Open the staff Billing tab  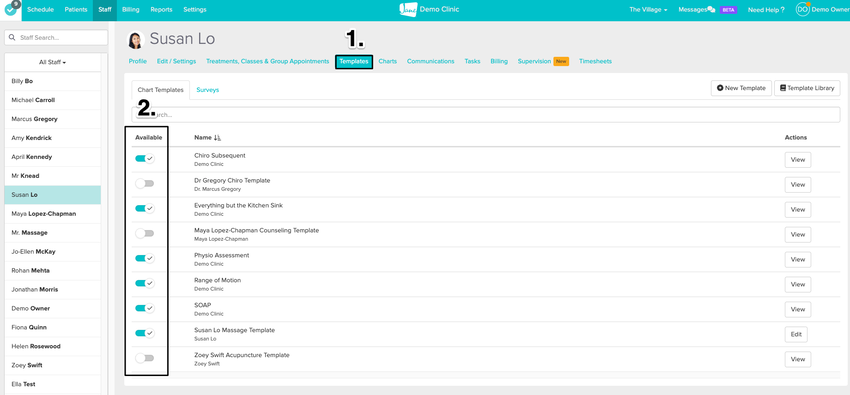click(499, 61)
